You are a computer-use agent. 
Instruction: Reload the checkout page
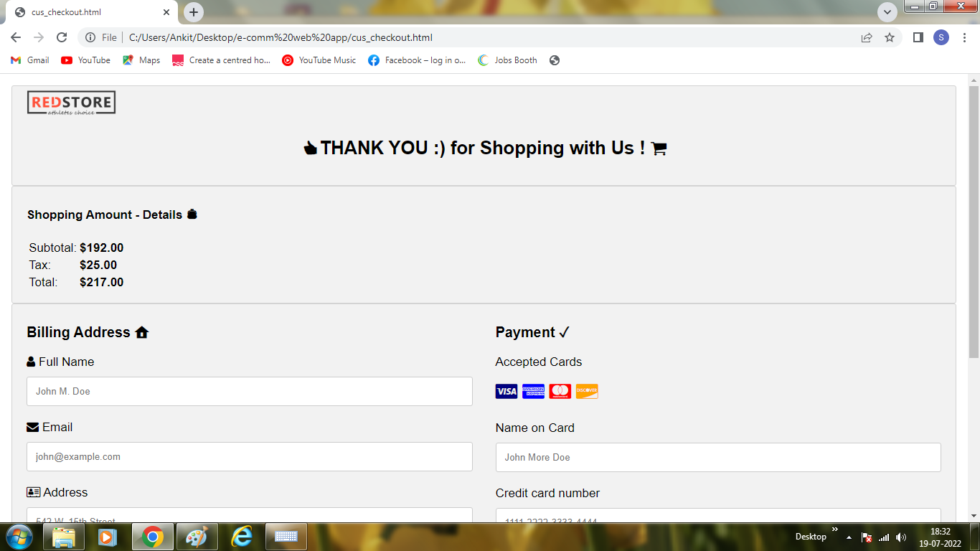[x=62, y=37]
